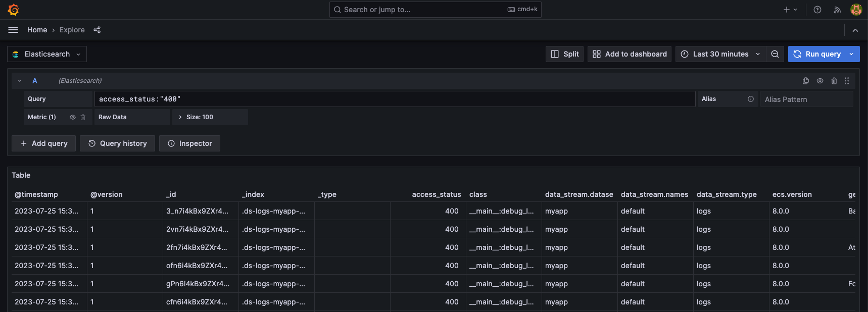Remove Metric (1) with its trash icon

pyautogui.click(x=83, y=117)
